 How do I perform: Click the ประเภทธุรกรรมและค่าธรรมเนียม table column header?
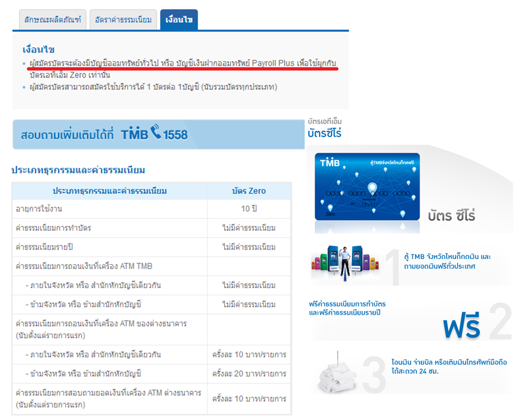pyautogui.click(x=110, y=191)
